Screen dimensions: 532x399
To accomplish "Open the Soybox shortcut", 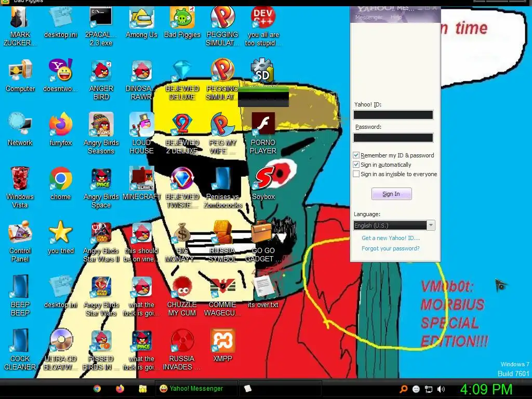I will [x=263, y=184].
